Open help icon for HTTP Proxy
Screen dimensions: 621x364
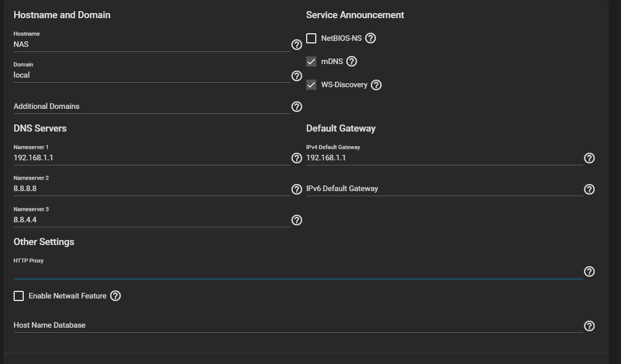coord(589,271)
